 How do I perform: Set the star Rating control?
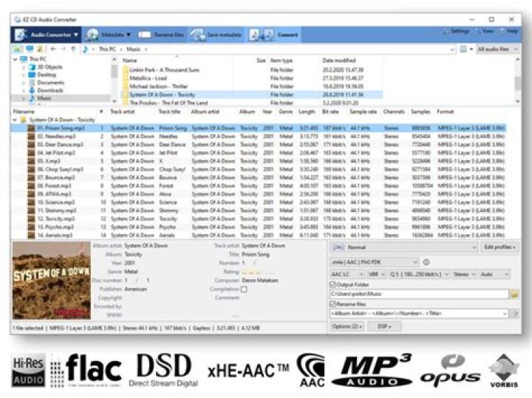(x=258, y=272)
